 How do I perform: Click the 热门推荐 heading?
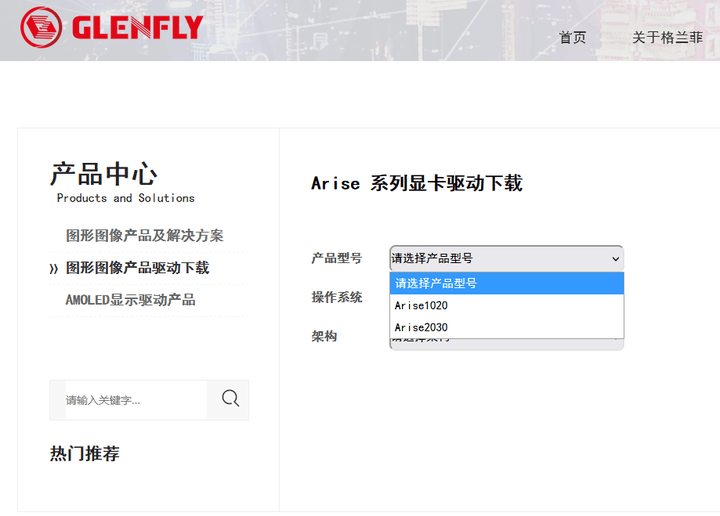point(84,454)
